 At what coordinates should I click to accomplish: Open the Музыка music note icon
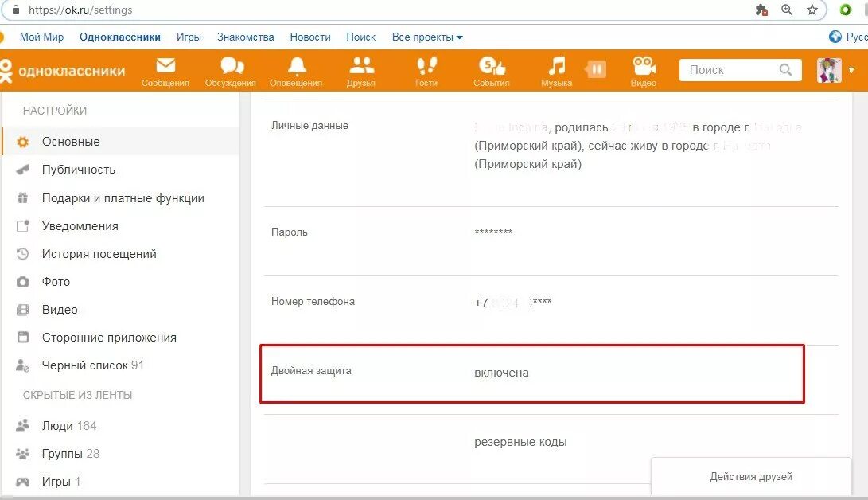pos(556,72)
